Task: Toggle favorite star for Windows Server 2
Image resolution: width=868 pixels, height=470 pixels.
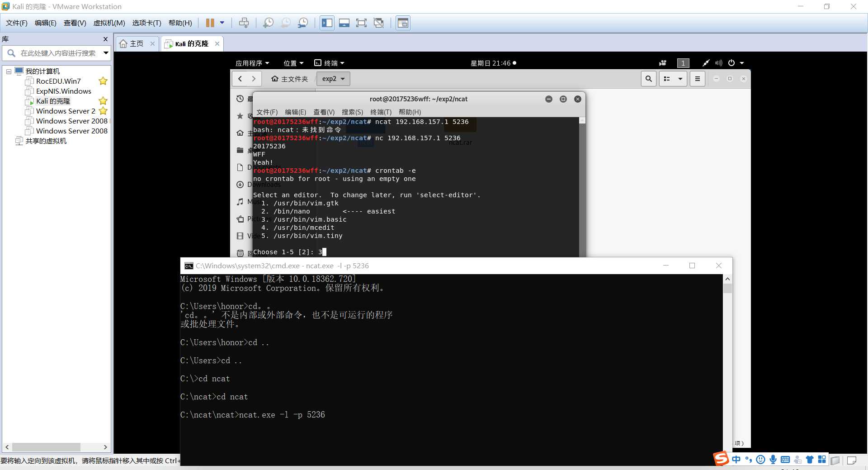Action: pyautogui.click(x=103, y=111)
